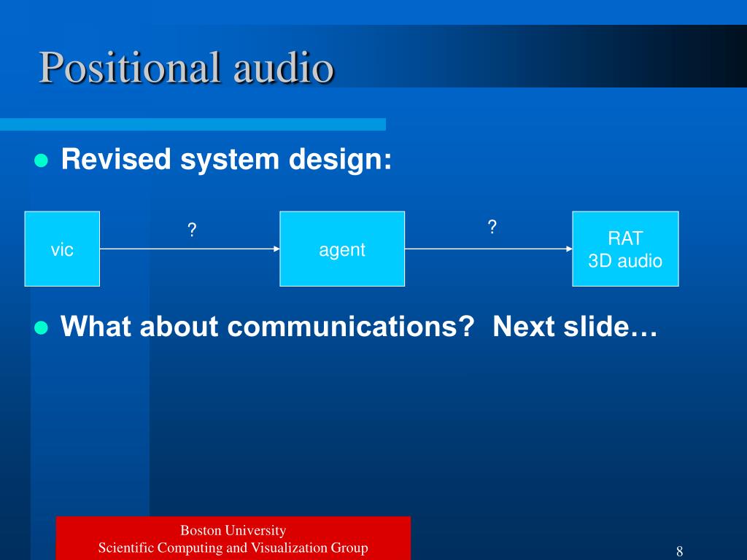Click the 'vic' box in the diagram

[63, 249]
